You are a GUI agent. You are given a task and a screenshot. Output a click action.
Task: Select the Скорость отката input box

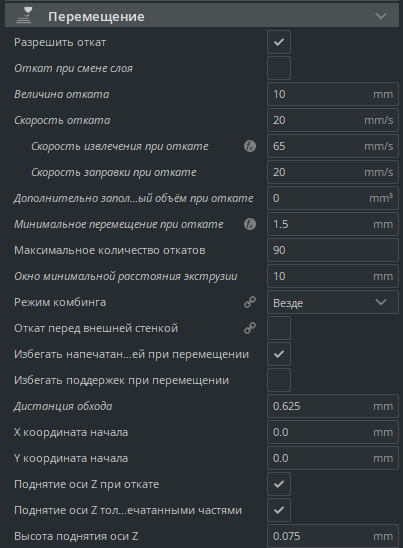click(333, 120)
